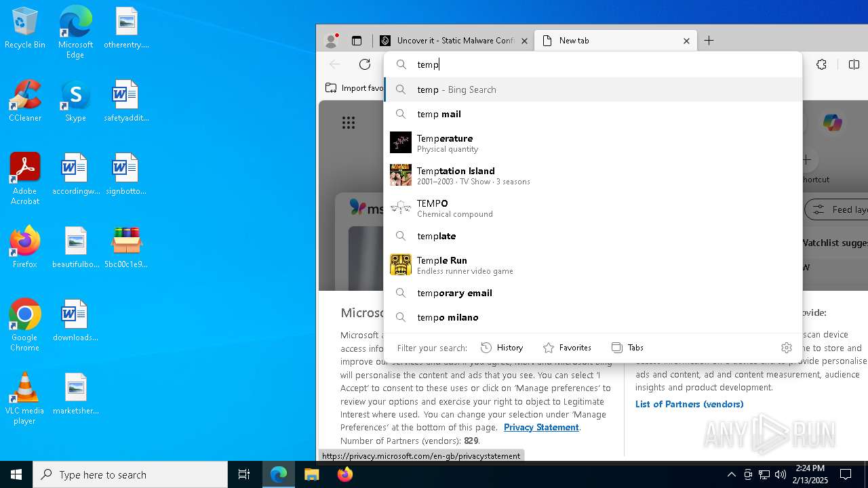The width and height of the screenshot is (868, 488).
Task: Open the Privacy Statement link
Action: tap(541, 428)
